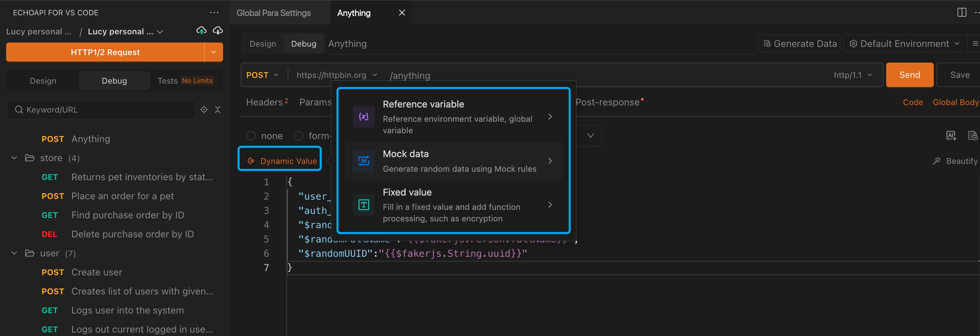This screenshot has width=980, height=336.
Task: Expand Mock data submenu arrow
Action: tap(550, 161)
